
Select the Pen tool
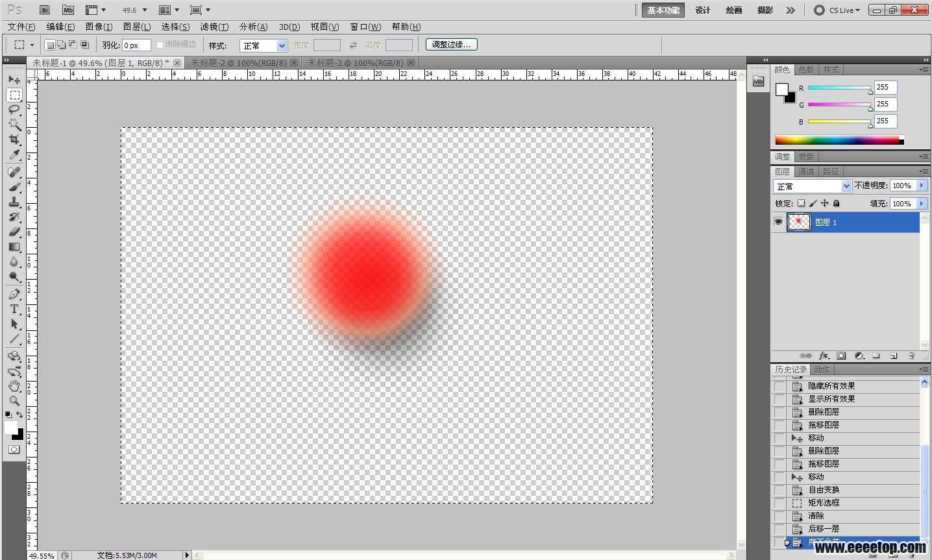point(14,294)
